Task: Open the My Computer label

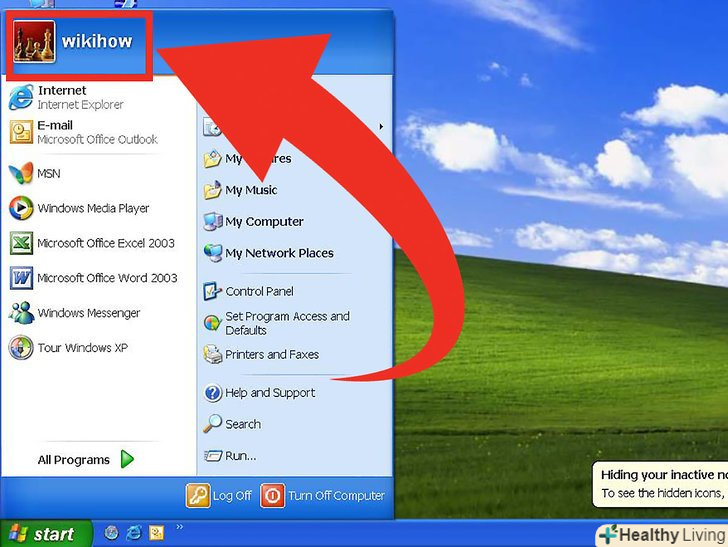Action: coord(264,222)
